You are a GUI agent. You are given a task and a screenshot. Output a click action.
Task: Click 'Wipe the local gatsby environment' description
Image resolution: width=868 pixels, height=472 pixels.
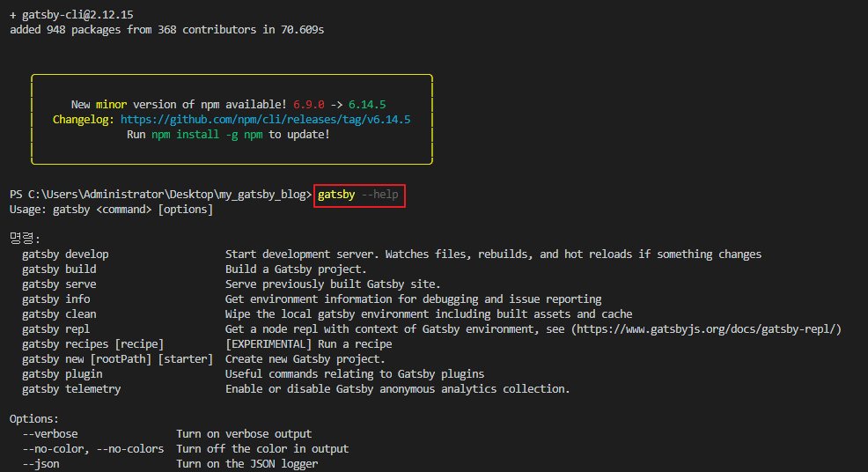click(x=429, y=314)
